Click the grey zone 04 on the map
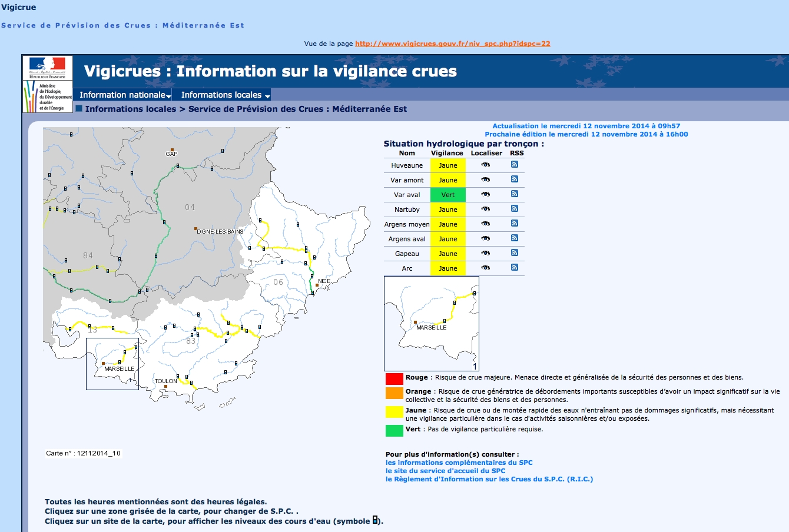 pos(190,207)
